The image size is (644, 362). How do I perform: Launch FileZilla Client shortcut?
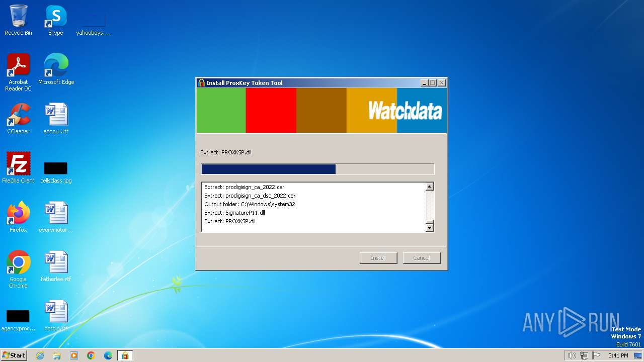pyautogui.click(x=18, y=167)
